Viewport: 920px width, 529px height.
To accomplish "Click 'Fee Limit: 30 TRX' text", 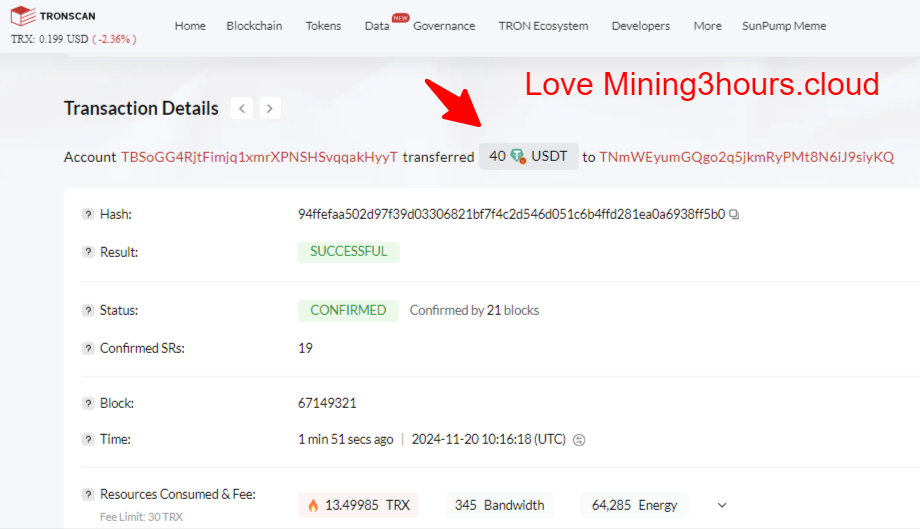I will point(141,517).
